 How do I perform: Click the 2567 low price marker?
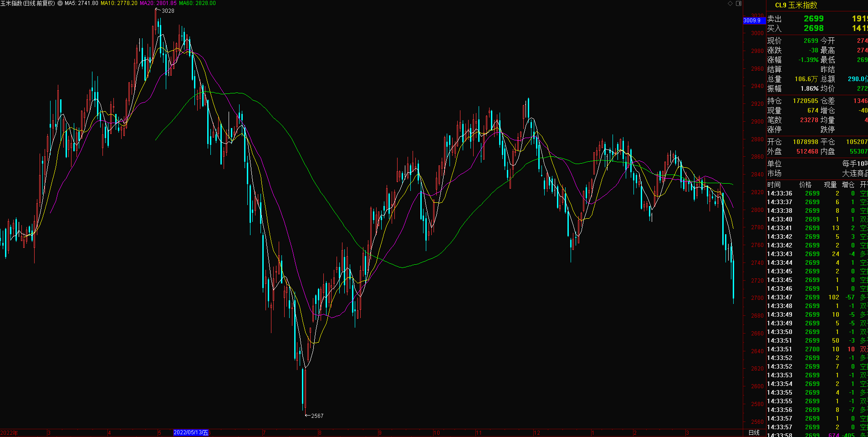[317, 416]
